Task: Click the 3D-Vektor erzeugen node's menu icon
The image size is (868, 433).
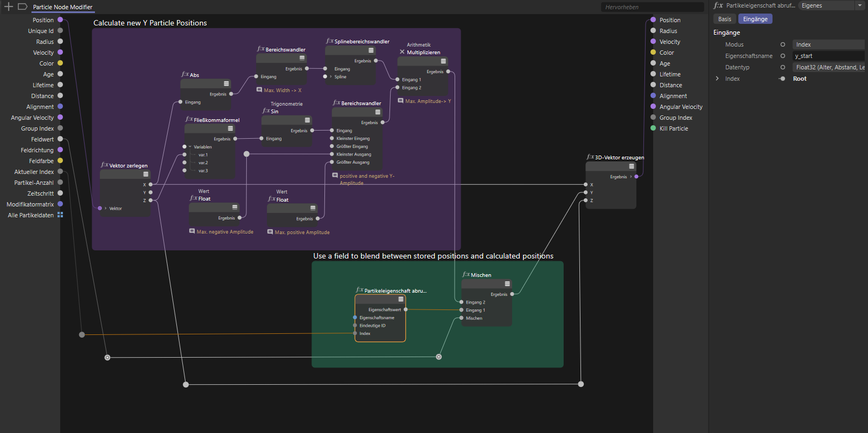Action: pos(631,166)
